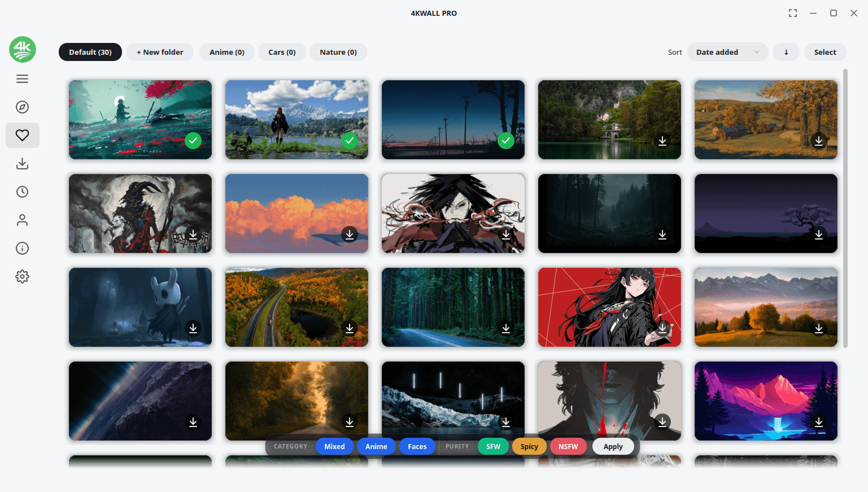Screen dimensions: 868x492
Task: Create a folder with + New folder
Action: pyautogui.click(x=160, y=52)
